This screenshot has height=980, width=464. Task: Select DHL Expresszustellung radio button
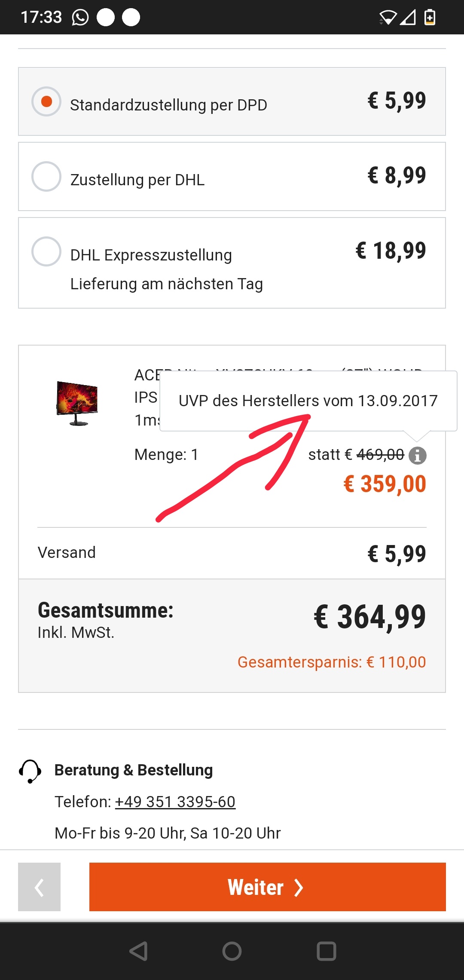(46, 251)
